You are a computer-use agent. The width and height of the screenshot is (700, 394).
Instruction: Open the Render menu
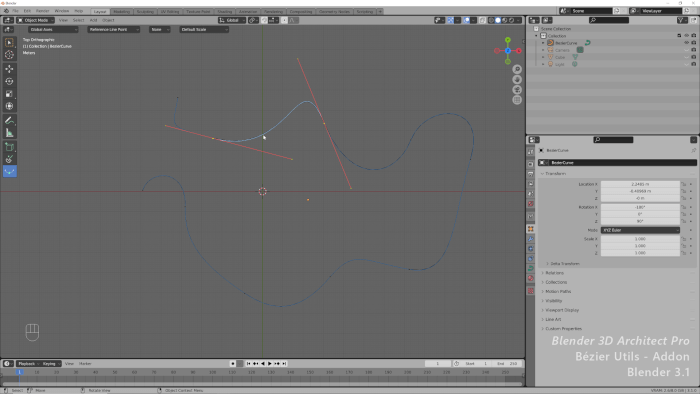tap(42, 11)
